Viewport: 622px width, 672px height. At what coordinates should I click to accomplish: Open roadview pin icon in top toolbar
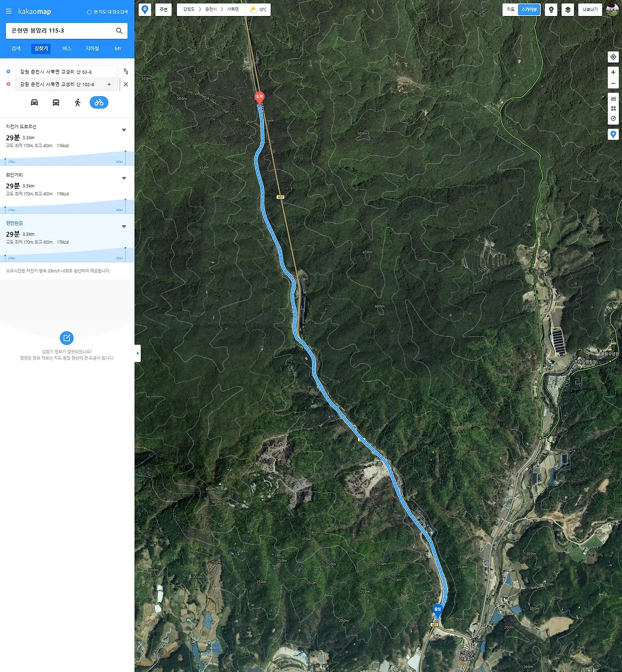[x=551, y=10]
